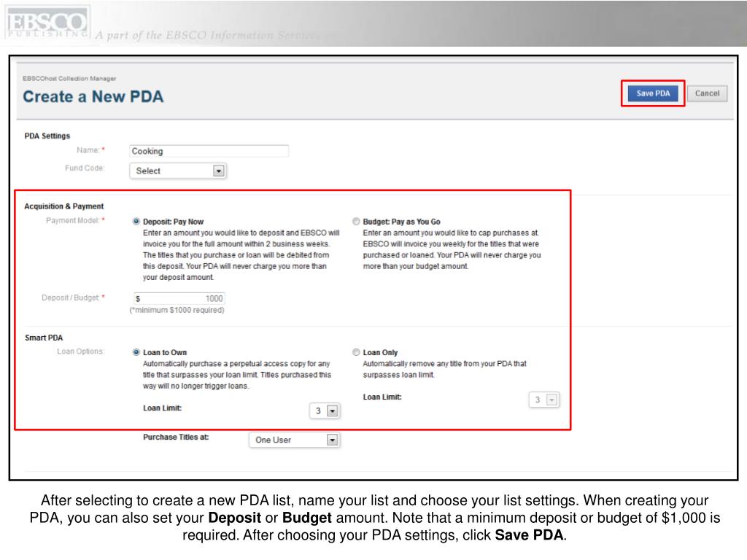Open Purchase Titles at One User dropdown
Viewport: 747px width, 560px height.
click(x=295, y=440)
